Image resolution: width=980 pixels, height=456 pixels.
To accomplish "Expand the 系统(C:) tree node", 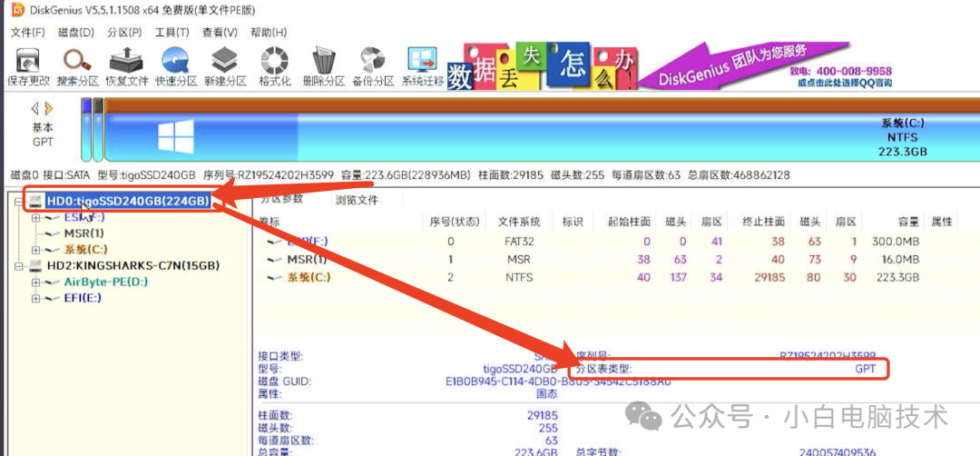I will (x=36, y=250).
